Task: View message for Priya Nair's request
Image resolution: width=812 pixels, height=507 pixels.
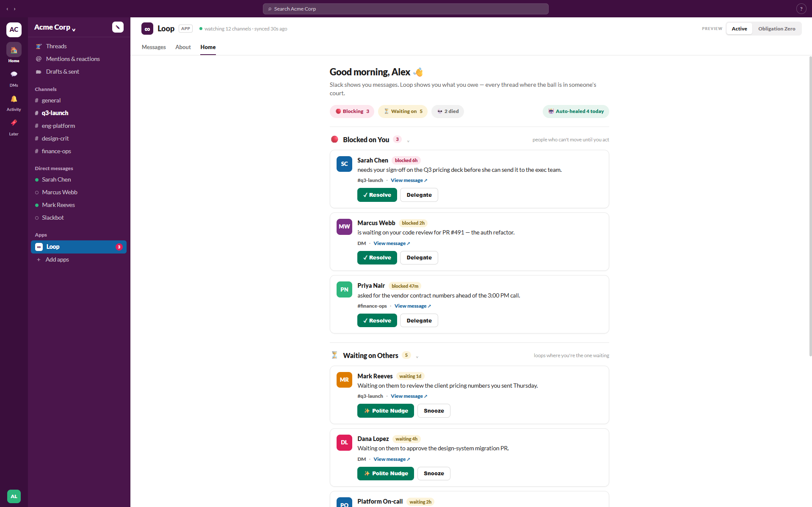Action: (413, 306)
